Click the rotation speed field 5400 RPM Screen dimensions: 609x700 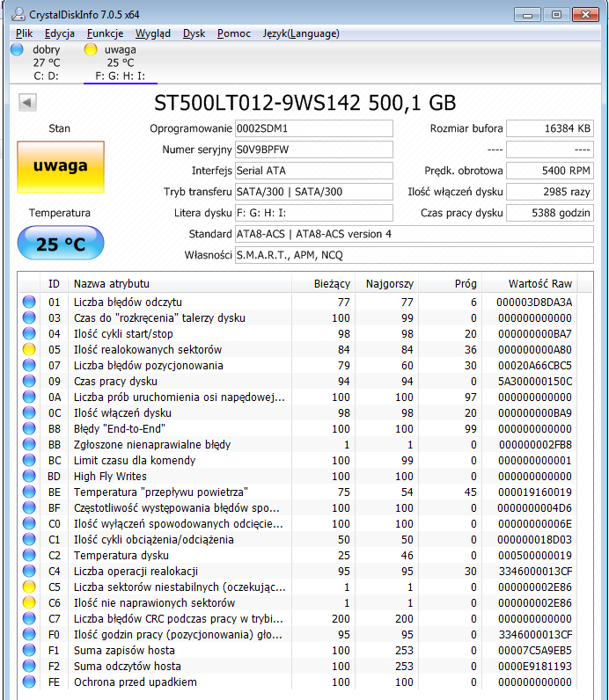[550, 171]
